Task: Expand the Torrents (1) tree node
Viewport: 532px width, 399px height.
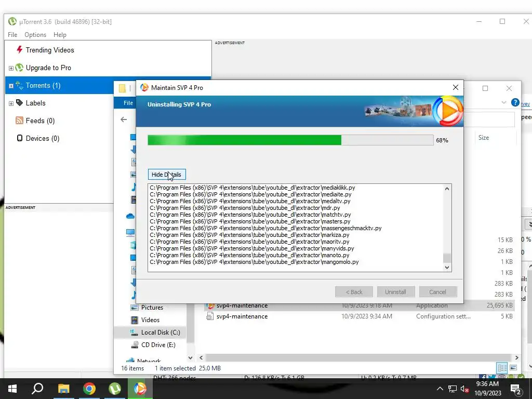Action: click(x=11, y=86)
